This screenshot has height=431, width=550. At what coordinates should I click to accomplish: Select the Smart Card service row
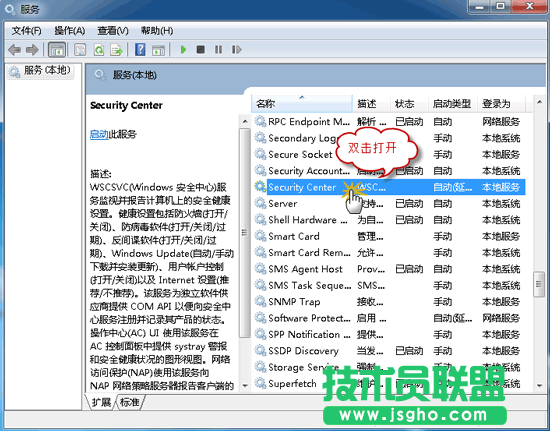[389, 236]
